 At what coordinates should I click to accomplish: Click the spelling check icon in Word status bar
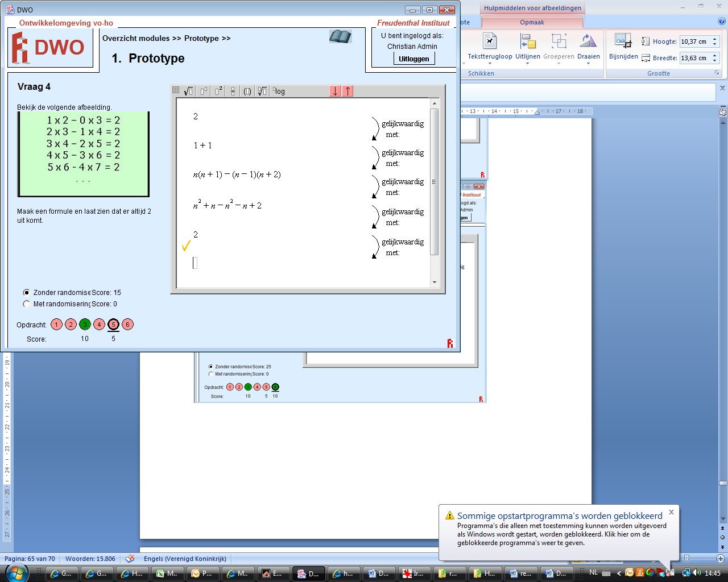click(130, 558)
